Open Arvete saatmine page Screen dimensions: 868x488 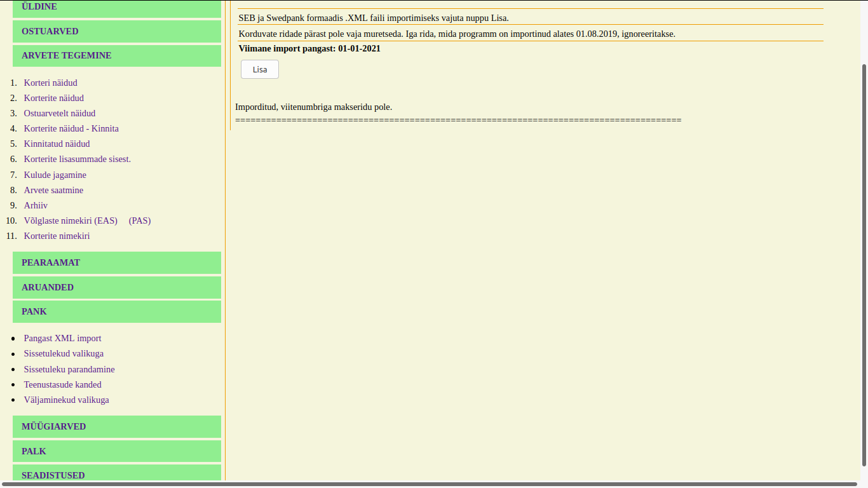(x=53, y=190)
